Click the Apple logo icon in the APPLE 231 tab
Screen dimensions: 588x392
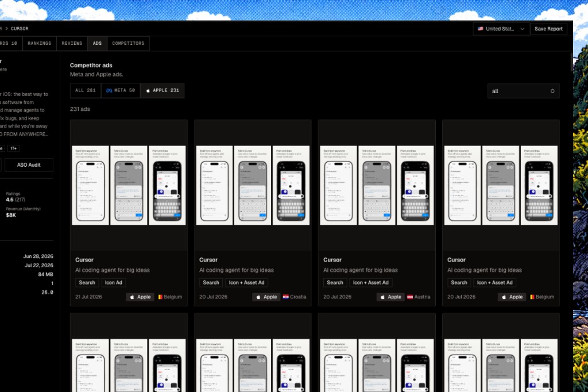pos(148,90)
